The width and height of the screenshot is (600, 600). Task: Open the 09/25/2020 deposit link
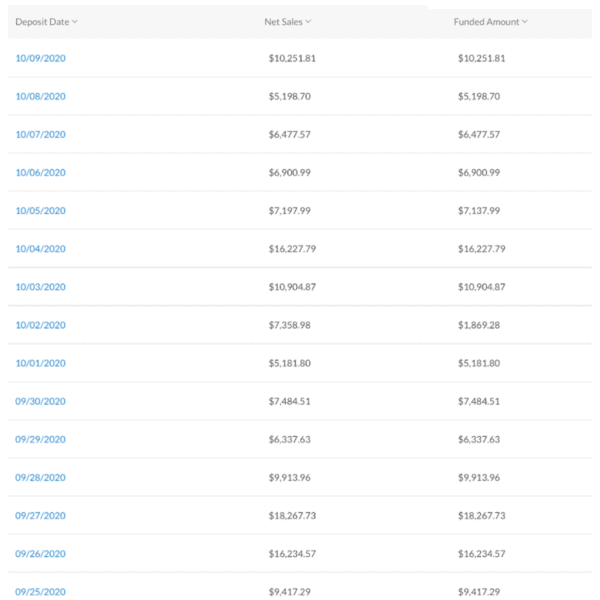pos(41,592)
